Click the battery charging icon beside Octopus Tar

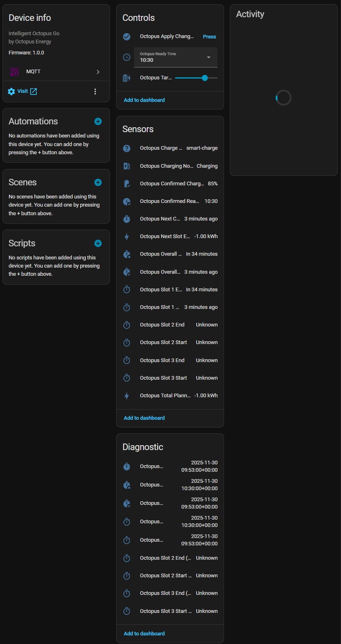[127, 78]
